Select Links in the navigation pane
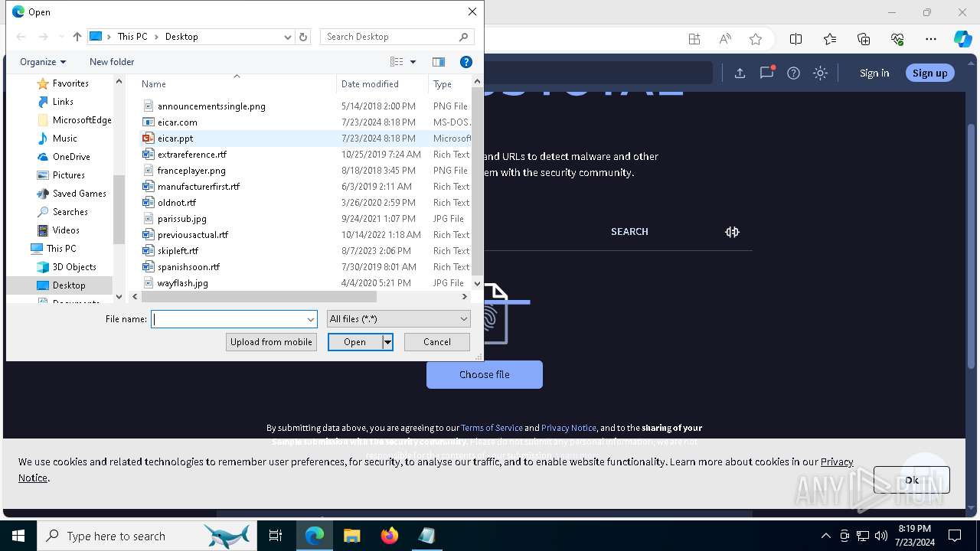The height and width of the screenshot is (551, 980). pos(63,102)
